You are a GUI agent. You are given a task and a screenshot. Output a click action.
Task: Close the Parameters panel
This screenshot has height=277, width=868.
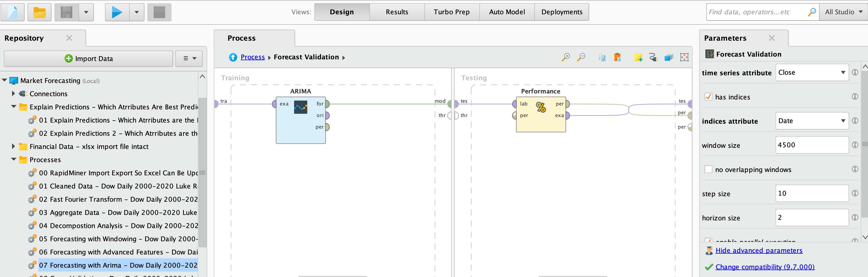click(x=772, y=38)
